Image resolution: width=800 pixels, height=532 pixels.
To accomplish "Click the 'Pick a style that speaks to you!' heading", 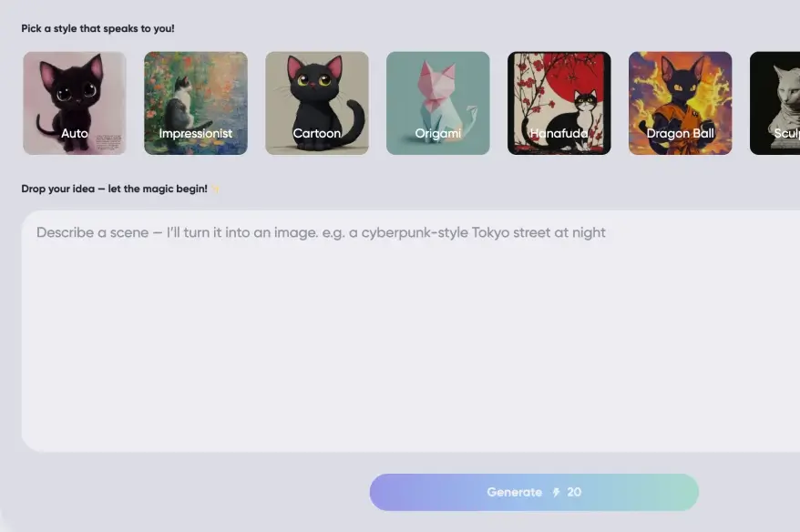I will click(x=98, y=28).
